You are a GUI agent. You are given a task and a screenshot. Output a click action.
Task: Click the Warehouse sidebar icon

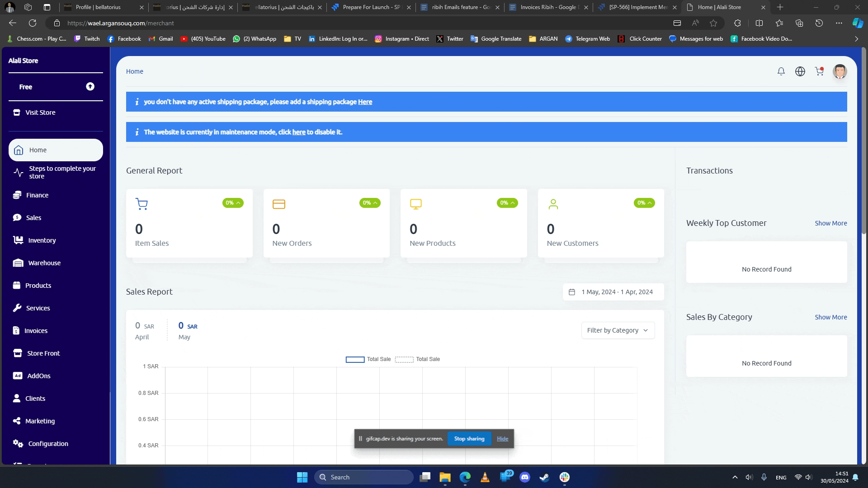(18, 263)
